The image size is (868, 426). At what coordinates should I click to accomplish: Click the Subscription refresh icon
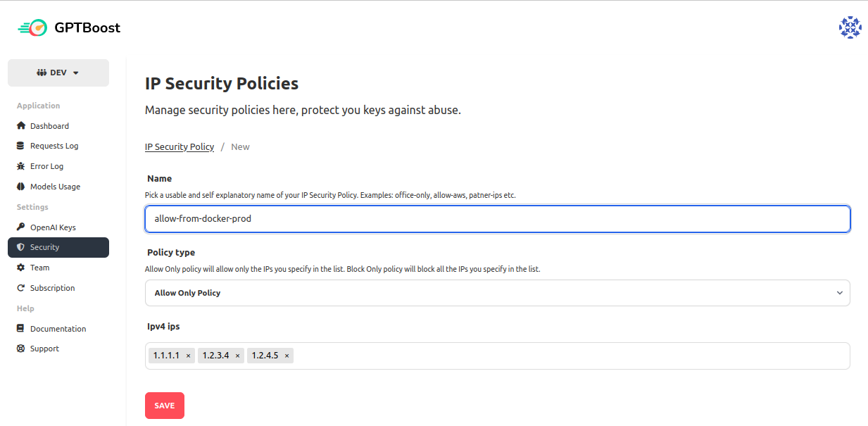click(x=21, y=288)
